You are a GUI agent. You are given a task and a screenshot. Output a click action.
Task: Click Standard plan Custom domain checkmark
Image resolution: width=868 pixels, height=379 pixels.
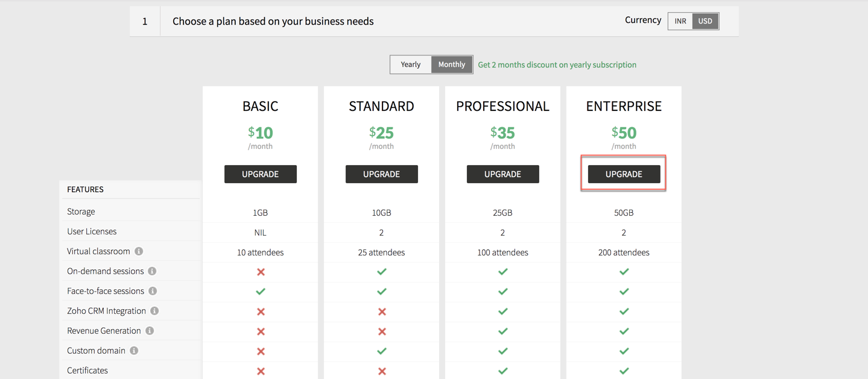point(382,351)
